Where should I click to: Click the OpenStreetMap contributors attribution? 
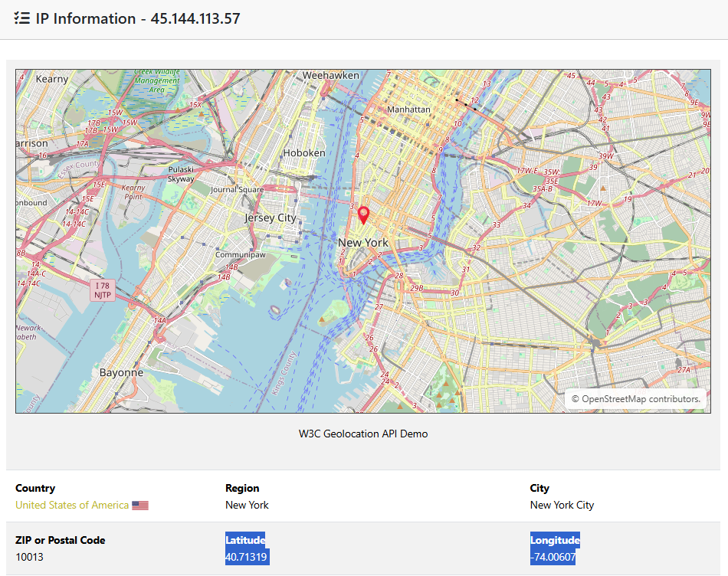click(x=635, y=399)
